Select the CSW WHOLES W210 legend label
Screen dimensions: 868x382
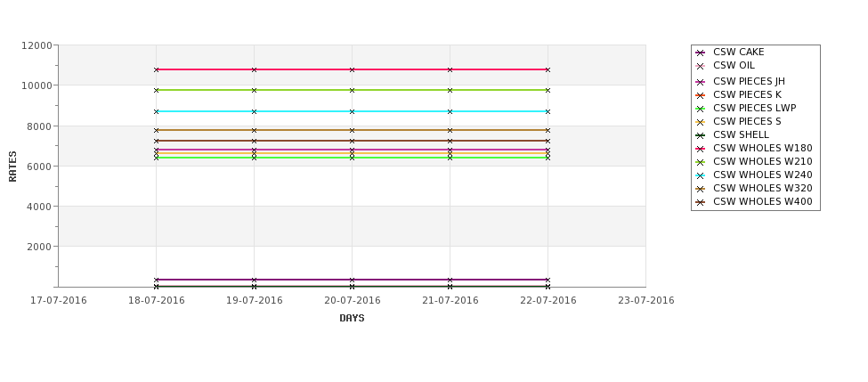tap(762, 162)
